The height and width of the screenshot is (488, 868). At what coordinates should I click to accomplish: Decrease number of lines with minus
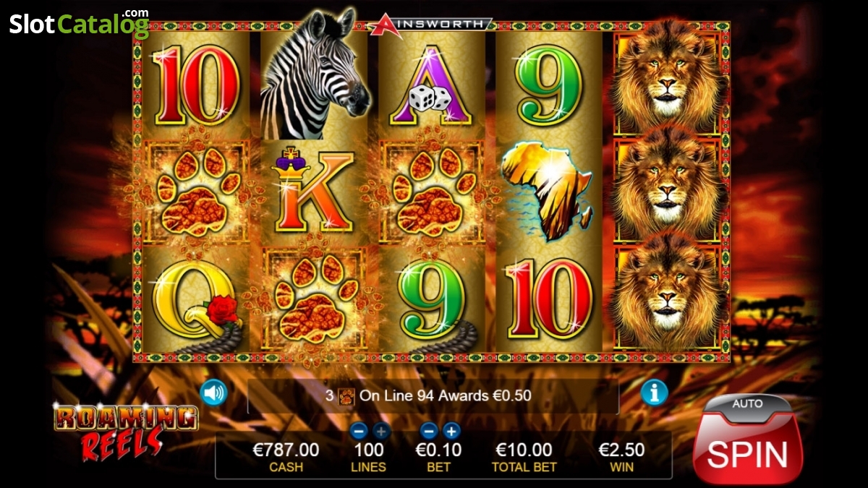(x=358, y=432)
